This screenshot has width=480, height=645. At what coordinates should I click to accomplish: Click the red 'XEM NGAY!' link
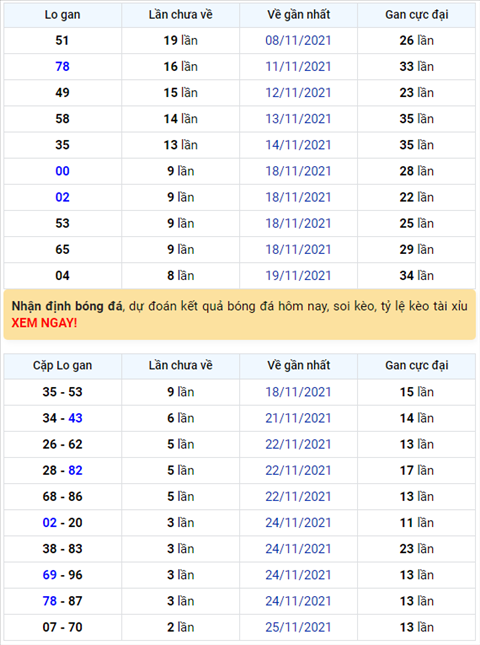coord(44,323)
